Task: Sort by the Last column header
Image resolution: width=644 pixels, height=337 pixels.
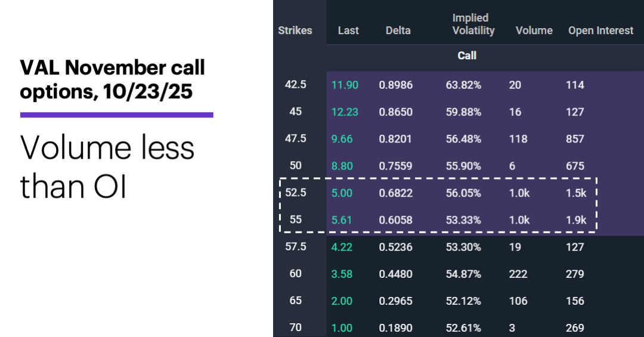Action: click(348, 30)
